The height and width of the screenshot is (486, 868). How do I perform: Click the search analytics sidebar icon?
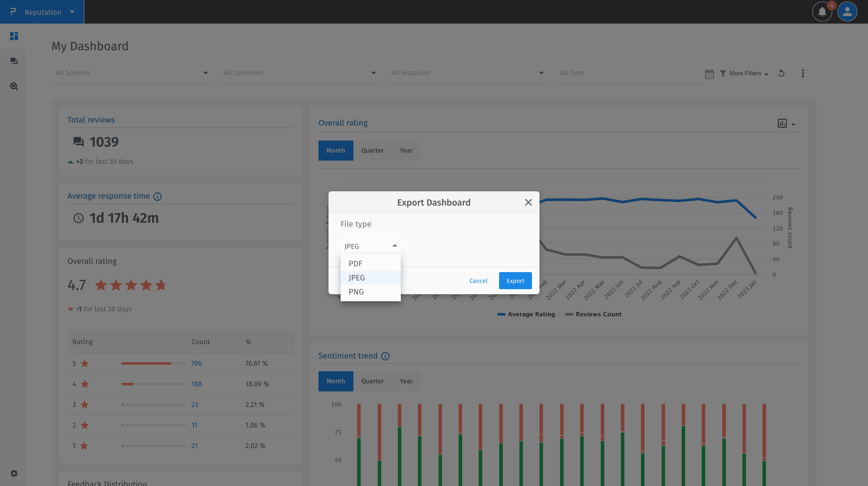pyautogui.click(x=14, y=86)
